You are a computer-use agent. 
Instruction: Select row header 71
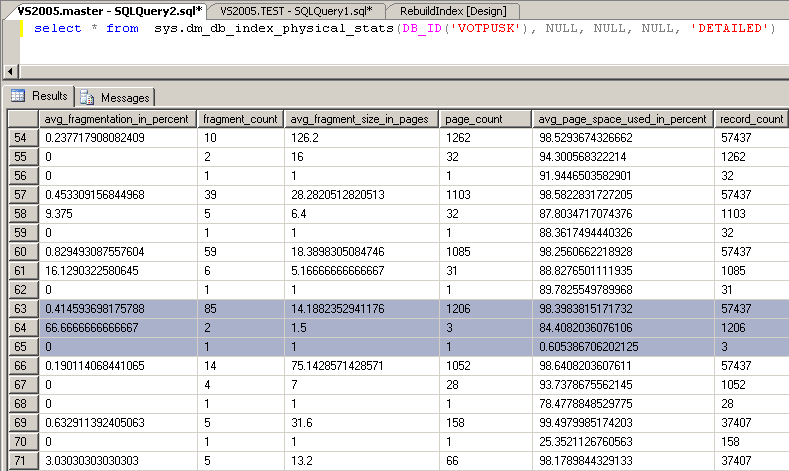(x=23, y=460)
